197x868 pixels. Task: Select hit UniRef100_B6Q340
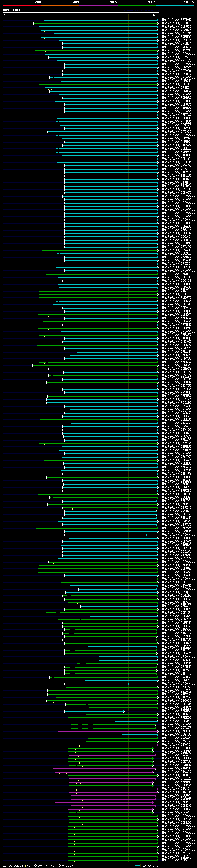click(x=176, y=467)
